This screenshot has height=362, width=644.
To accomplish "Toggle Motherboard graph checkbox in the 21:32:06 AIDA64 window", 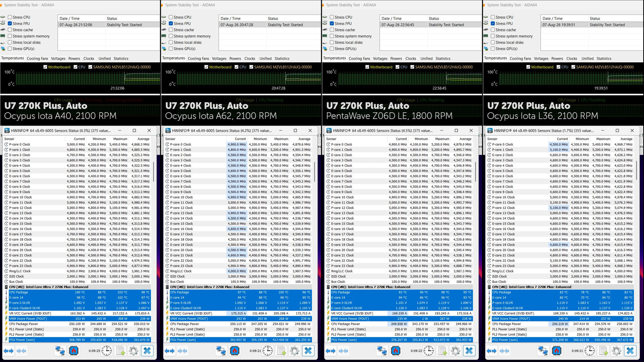I will click(45, 67).
